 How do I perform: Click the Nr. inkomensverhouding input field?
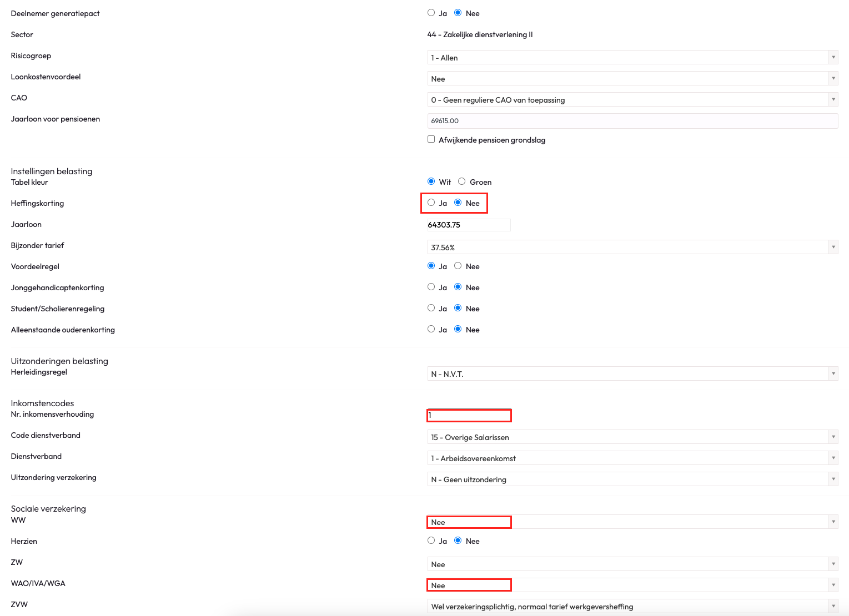click(x=469, y=415)
